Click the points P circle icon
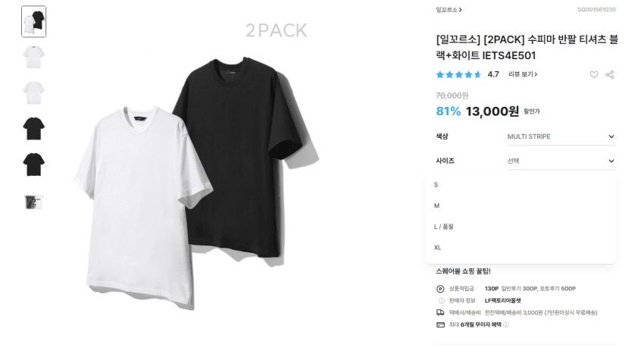 coord(440,289)
